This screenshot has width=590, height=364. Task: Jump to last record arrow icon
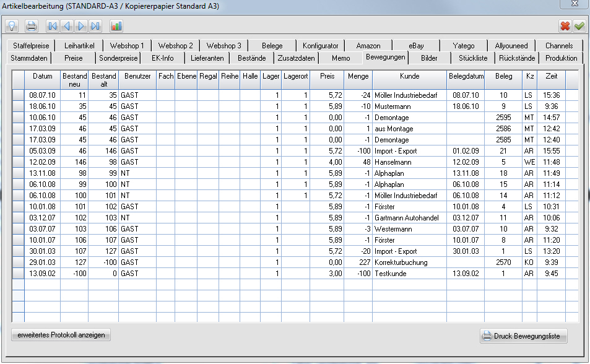[95, 26]
